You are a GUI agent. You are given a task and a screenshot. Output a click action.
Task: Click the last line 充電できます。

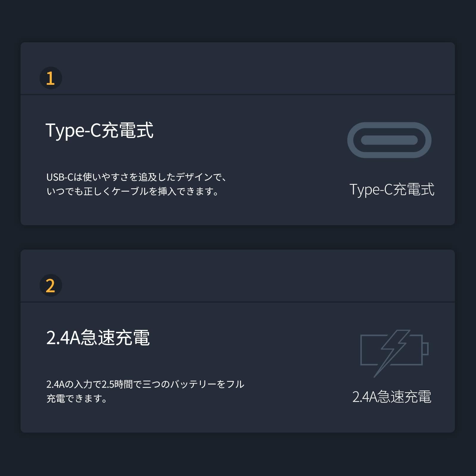[77, 399]
